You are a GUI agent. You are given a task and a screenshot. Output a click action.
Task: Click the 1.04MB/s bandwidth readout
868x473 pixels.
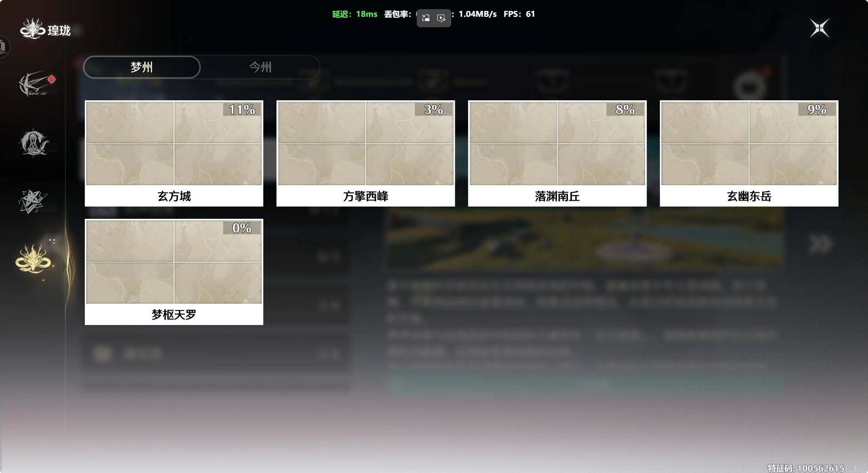tap(478, 14)
